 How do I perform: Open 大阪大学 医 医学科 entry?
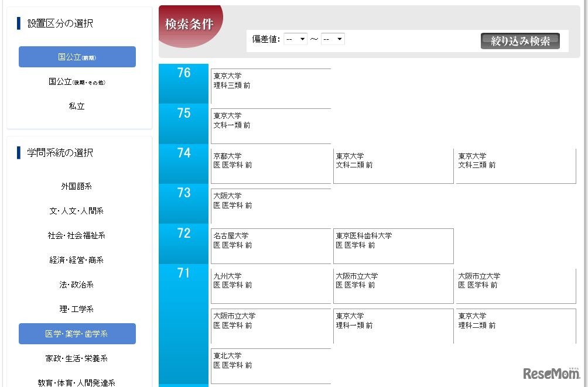click(271, 206)
